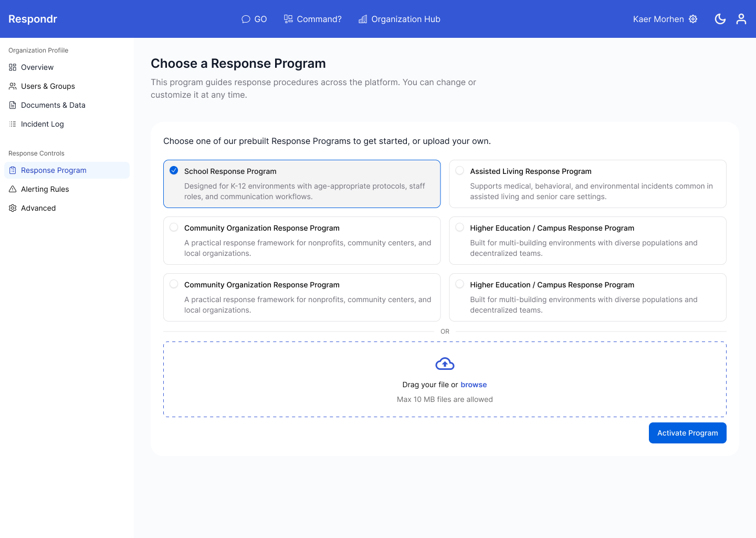The width and height of the screenshot is (756, 538).
Task: Click the browse link in the upload area
Action: click(474, 385)
